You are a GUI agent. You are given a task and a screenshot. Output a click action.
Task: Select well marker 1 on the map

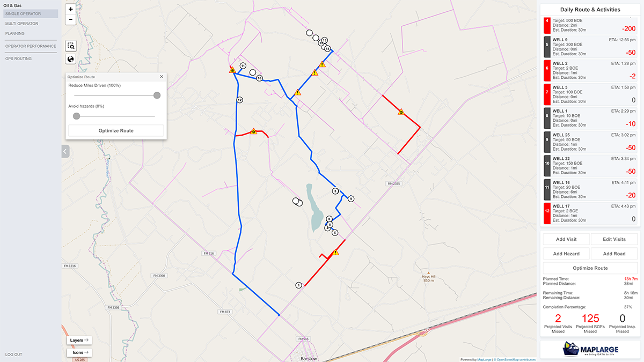tap(299, 285)
